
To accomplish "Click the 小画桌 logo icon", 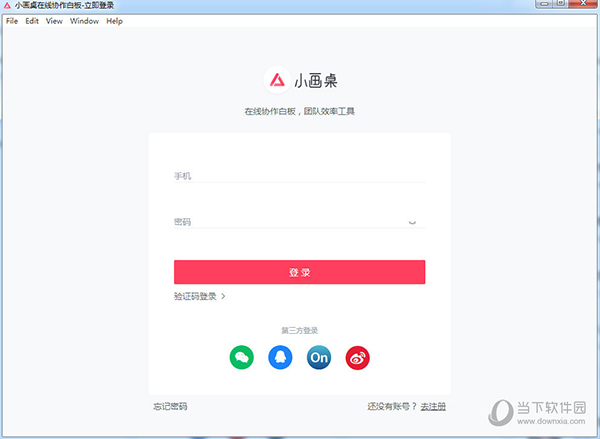I will point(277,80).
